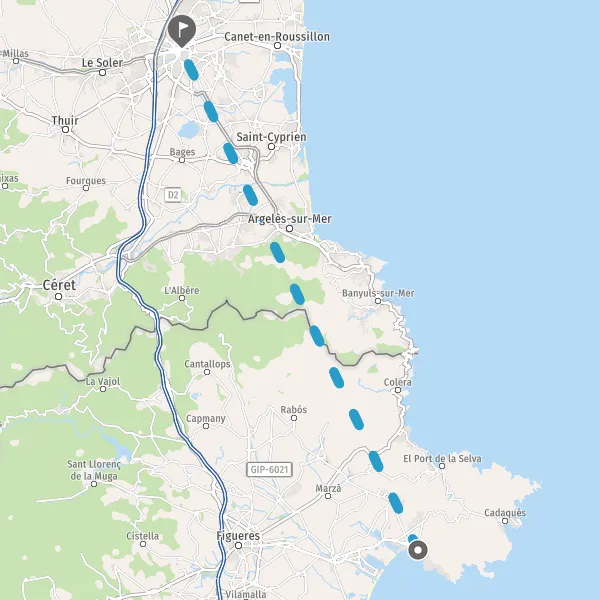Click the GIP-6021 road shield
Viewport: 600px width, 600px height.
(269, 470)
